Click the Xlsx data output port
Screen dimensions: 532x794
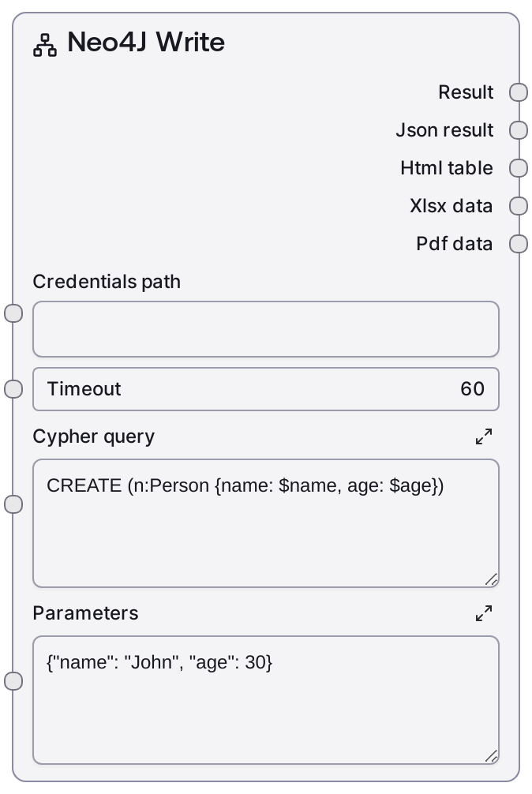[x=518, y=206]
